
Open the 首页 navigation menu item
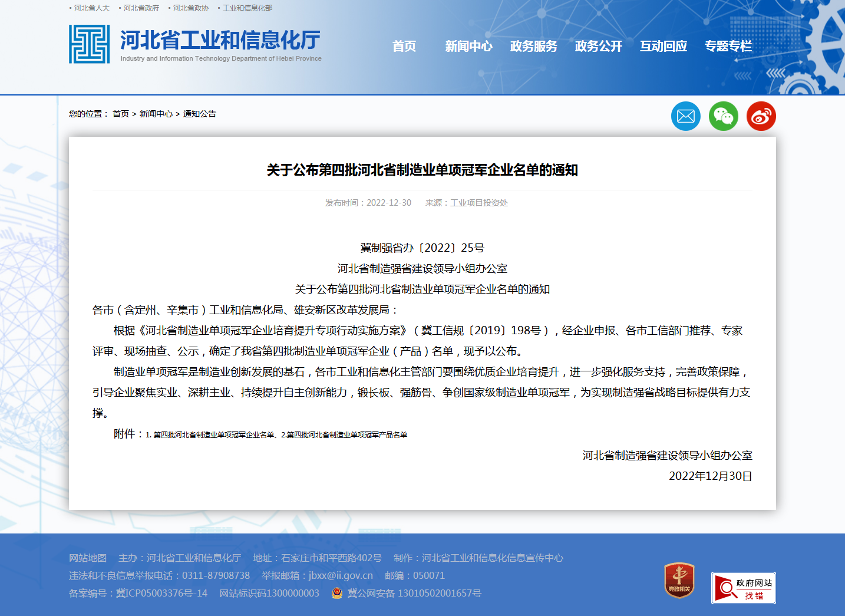click(x=404, y=47)
